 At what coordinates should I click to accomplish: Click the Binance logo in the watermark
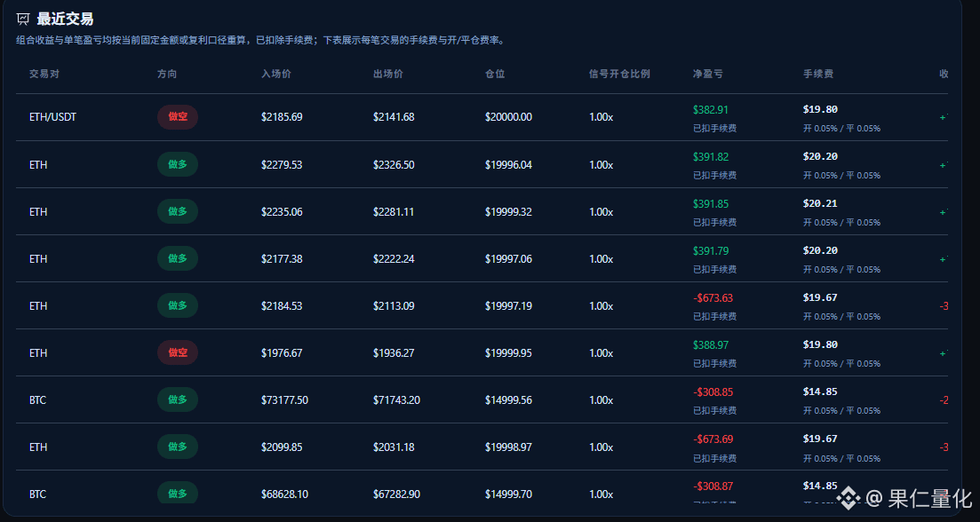point(849,498)
